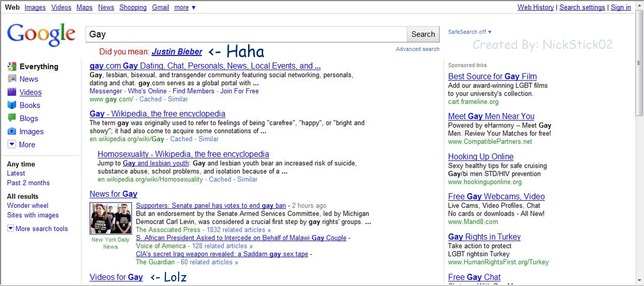Open Gay Rights in Turkey ad
This screenshot has height=286, width=644.
484,237
